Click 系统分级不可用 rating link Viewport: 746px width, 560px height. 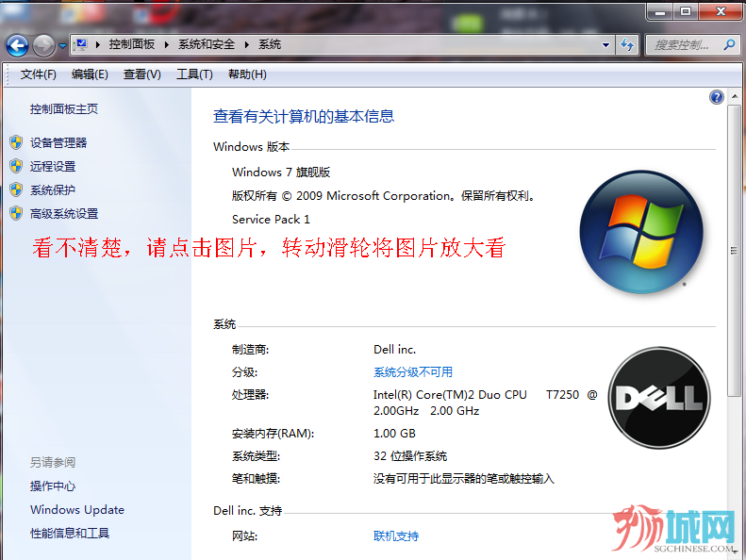[413, 372]
